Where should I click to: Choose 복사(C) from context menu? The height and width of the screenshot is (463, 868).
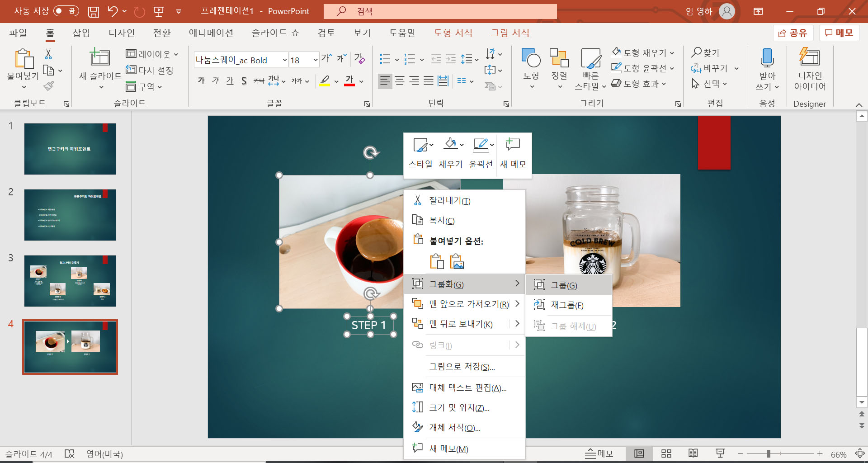point(464,221)
